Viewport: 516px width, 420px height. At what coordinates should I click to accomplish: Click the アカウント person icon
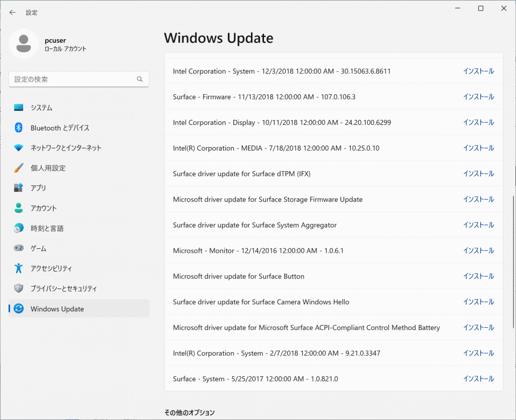(19, 208)
